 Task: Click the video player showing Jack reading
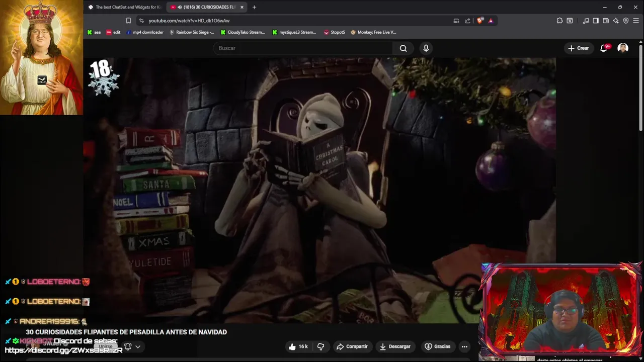pos(319,190)
